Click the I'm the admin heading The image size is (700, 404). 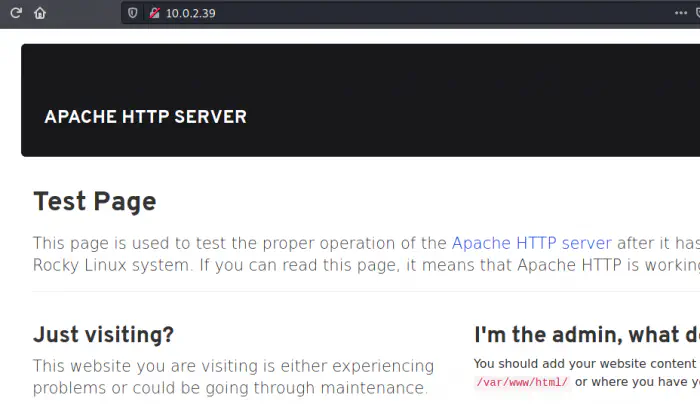[585, 334]
